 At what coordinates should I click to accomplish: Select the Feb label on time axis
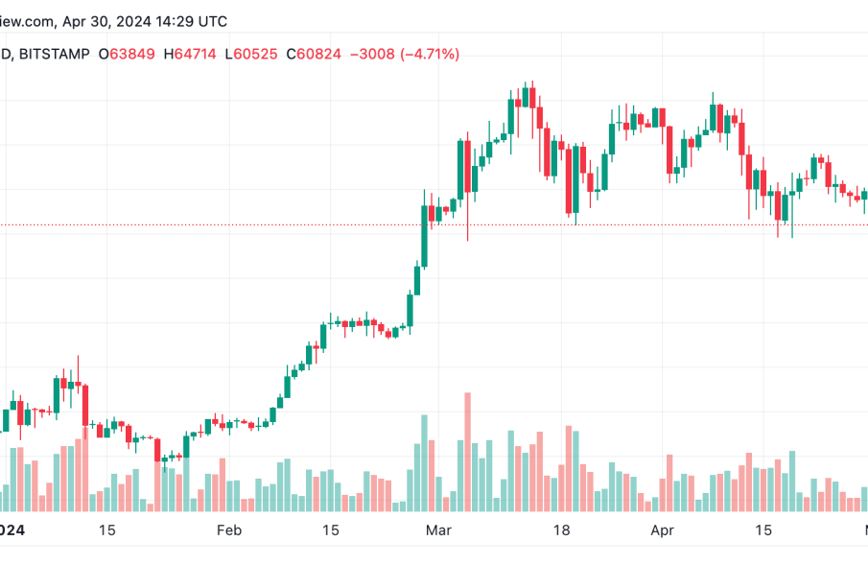[229, 530]
